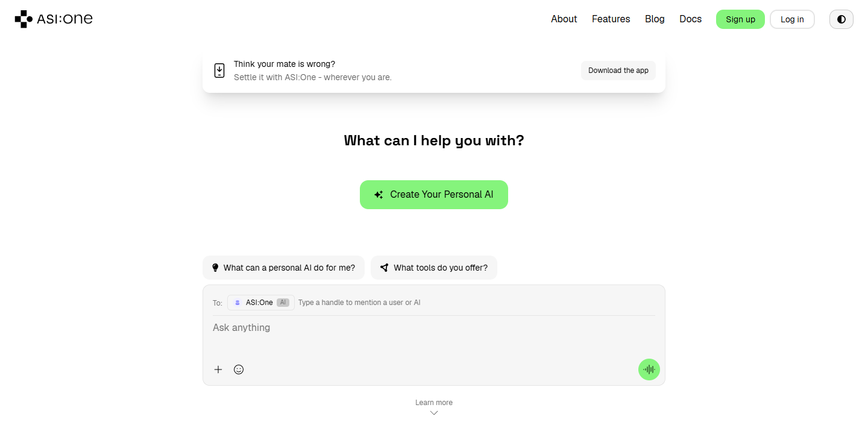The width and height of the screenshot is (868, 434).
Task: Click Download the app button
Action: [x=618, y=71]
